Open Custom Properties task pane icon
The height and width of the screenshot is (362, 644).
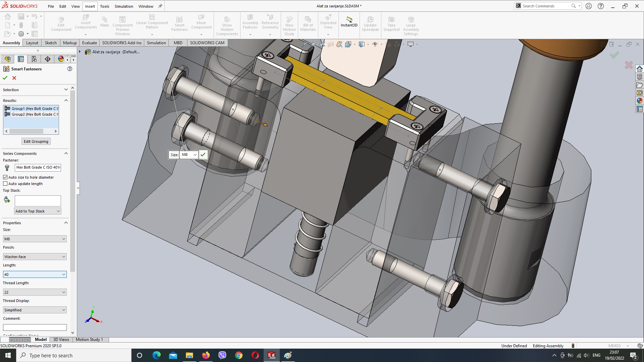click(640, 109)
